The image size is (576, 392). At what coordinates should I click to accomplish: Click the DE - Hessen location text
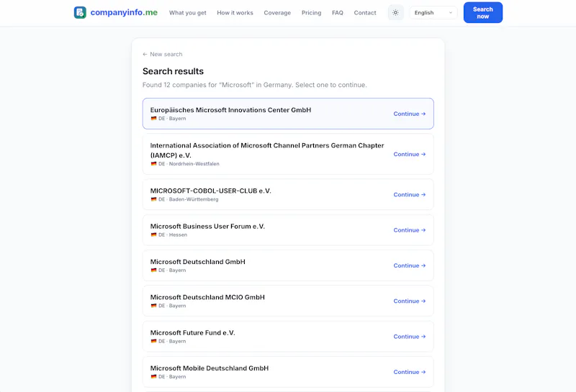pos(173,235)
